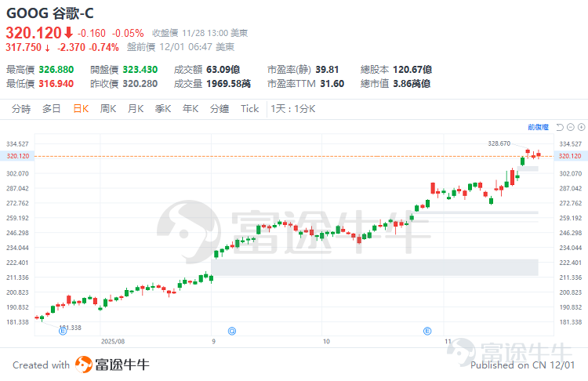
Task: Click the turnover value 63.09億
Action: click(x=223, y=70)
